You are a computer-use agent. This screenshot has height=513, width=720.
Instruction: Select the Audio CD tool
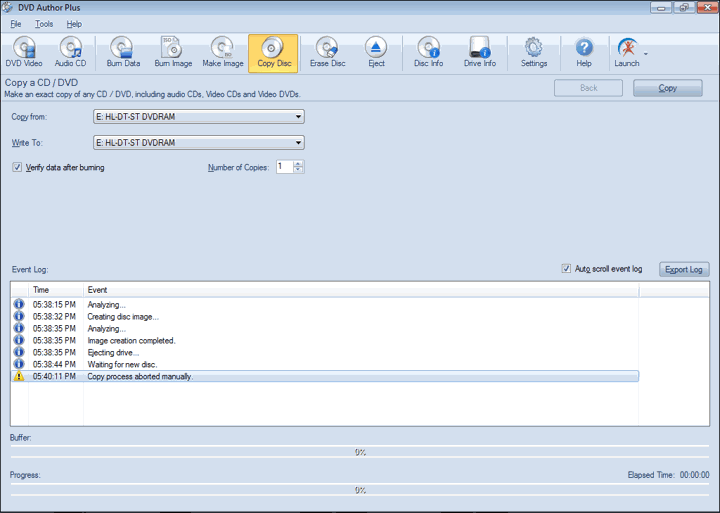point(70,53)
